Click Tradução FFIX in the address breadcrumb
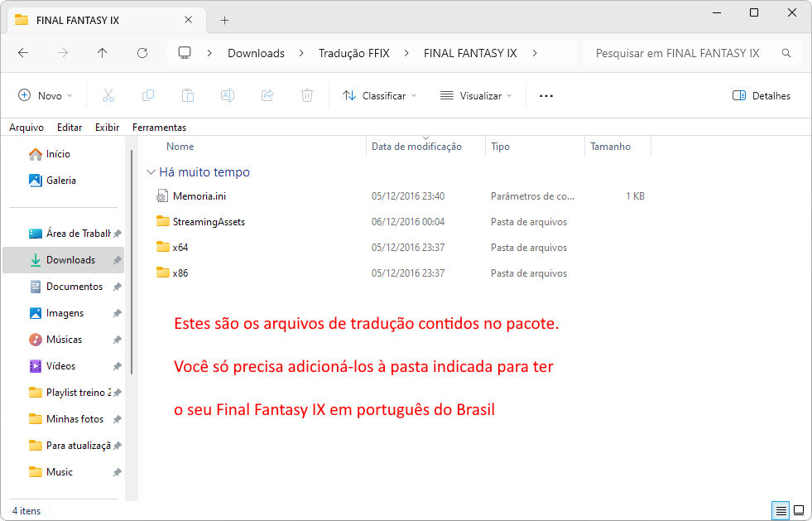 (354, 53)
